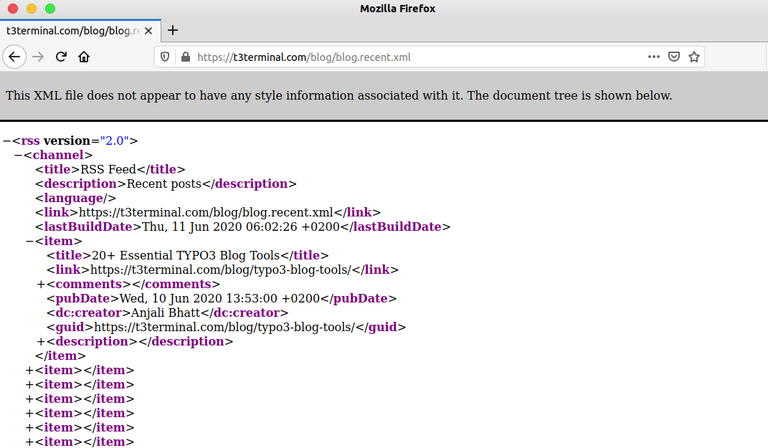
Task: Expand the comments node
Action: coord(41,284)
